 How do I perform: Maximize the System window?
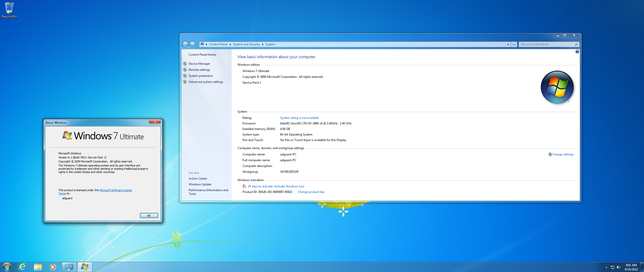pos(565,36)
